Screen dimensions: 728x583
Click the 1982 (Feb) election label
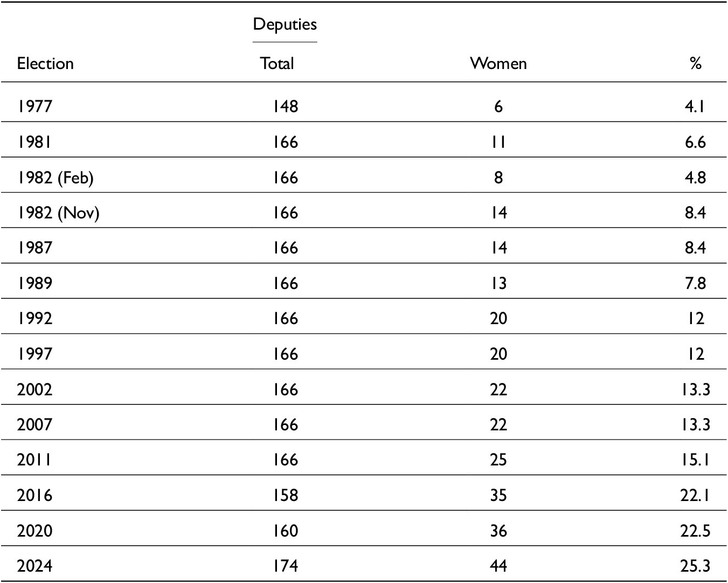pyautogui.click(x=55, y=177)
